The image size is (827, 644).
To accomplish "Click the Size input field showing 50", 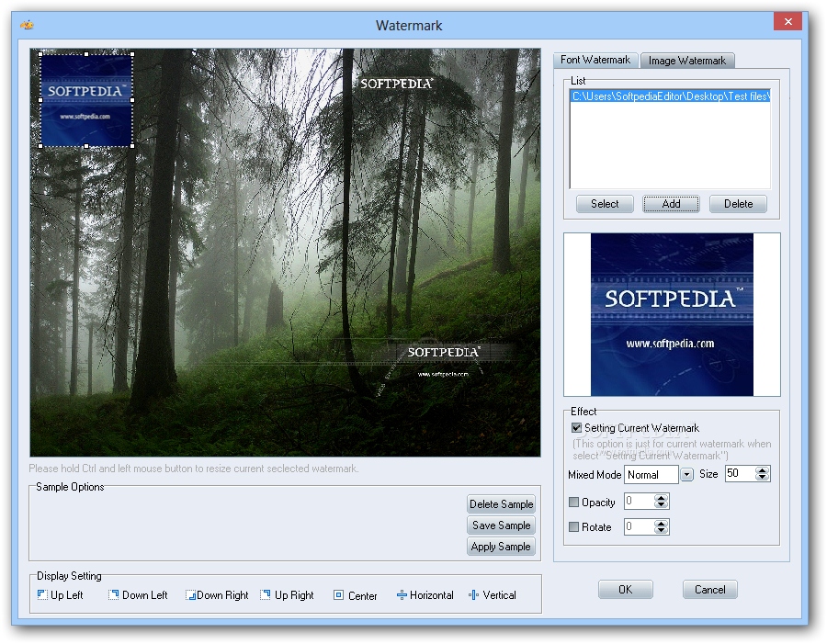I will coord(740,474).
